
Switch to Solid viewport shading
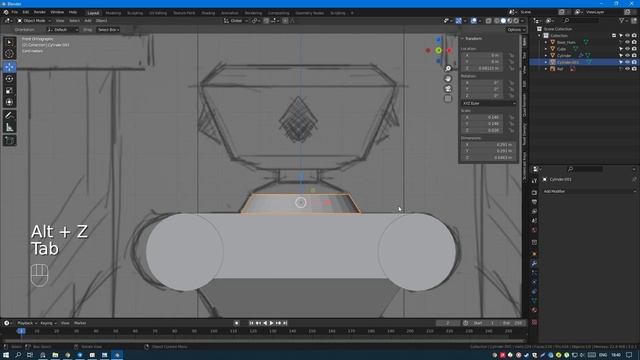[503, 21]
